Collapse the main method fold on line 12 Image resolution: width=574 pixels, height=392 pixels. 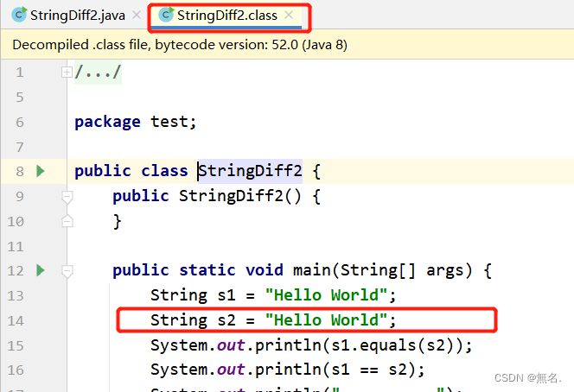click(67, 271)
